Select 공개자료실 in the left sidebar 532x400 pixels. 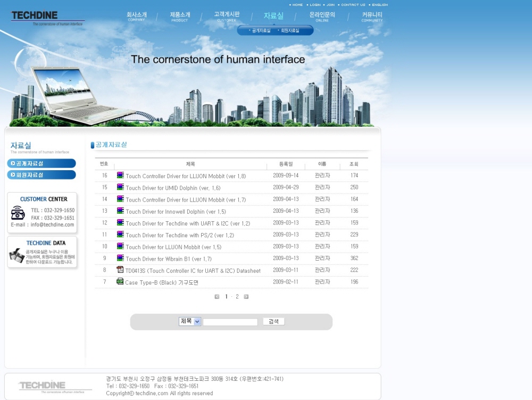click(x=41, y=163)
